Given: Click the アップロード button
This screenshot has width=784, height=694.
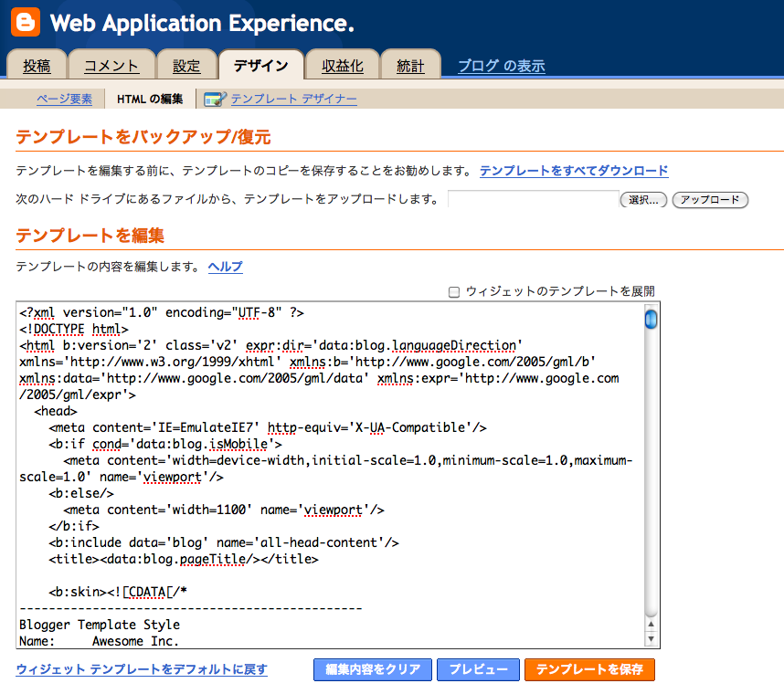Looking at the screenshot, I should tap(710, 200).
